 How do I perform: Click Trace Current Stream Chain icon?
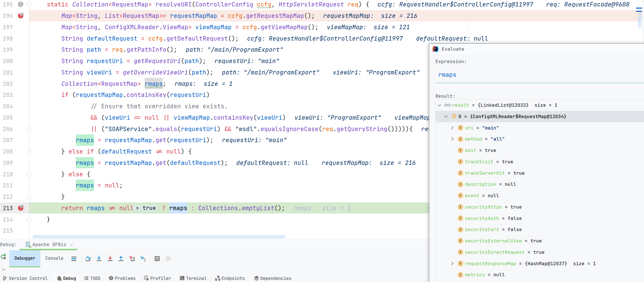click(x=168, y=258)
